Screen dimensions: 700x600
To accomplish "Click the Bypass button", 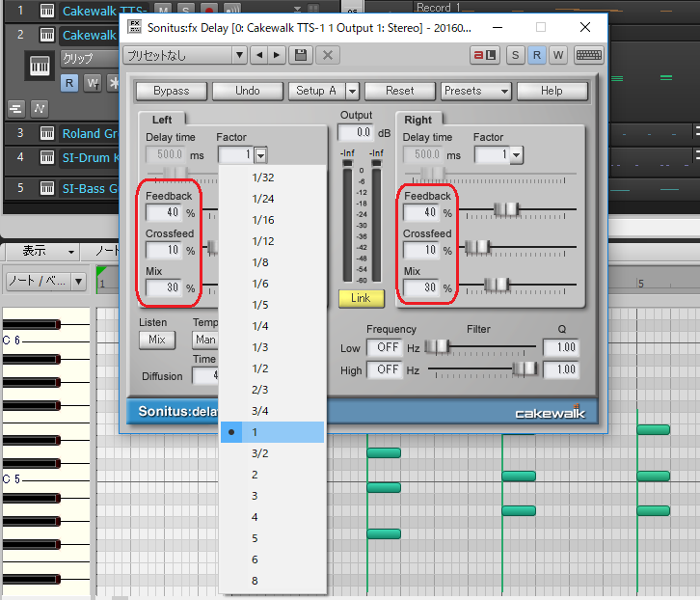I will 172,91.
